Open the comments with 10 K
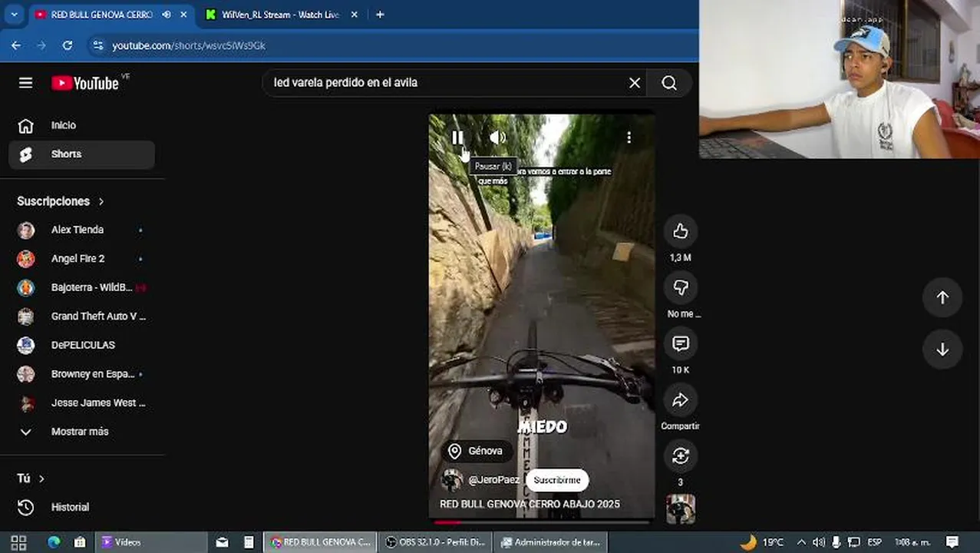The height and width of the screenshot is (553, 980). click(x=681, y=343)
